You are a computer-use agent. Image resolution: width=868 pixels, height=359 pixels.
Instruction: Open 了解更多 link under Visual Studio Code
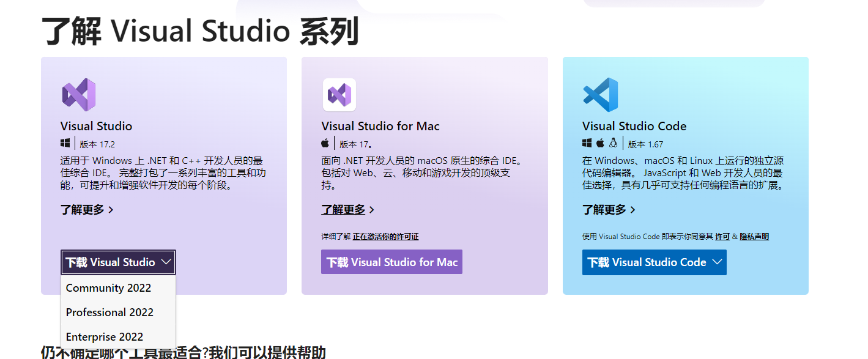609,210
